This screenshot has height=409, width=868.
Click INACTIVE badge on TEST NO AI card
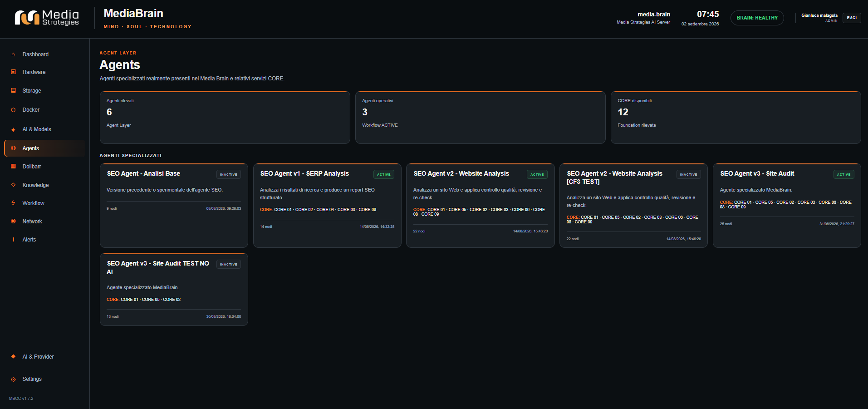tap(229, 264)
